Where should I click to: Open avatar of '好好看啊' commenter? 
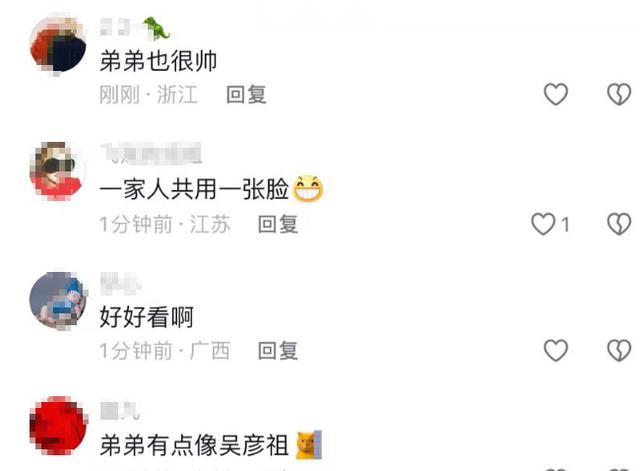(58, 301)
